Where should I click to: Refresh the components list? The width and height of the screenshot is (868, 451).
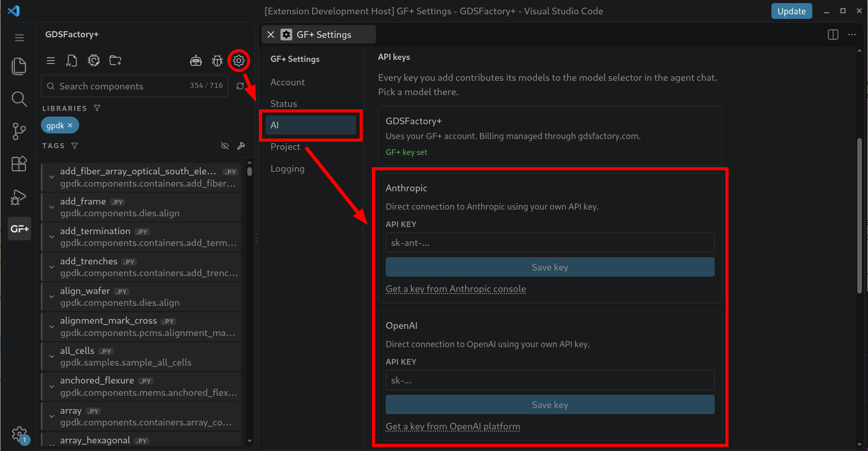[240, 86]
